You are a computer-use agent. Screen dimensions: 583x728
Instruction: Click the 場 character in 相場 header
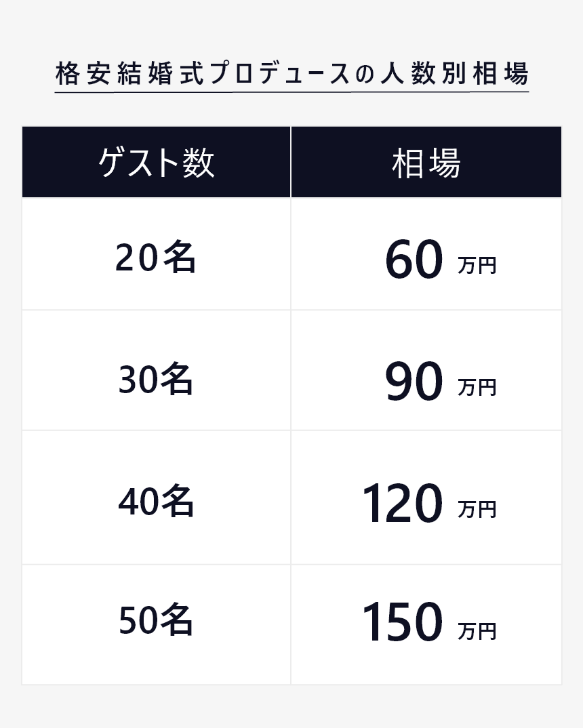pos(444,163)
